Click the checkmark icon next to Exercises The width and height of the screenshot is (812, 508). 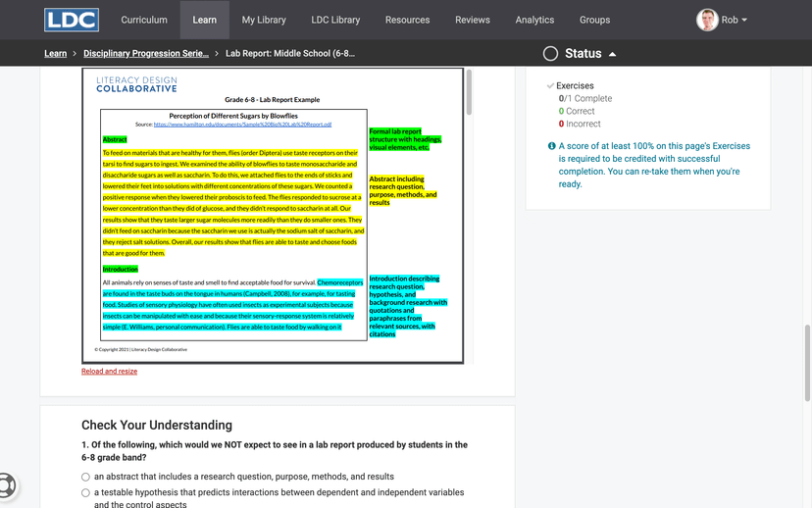click(550, 86)
